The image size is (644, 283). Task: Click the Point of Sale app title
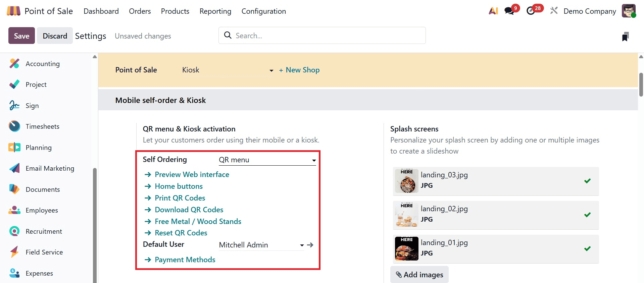pyautogui.click(x=49, y=11)
